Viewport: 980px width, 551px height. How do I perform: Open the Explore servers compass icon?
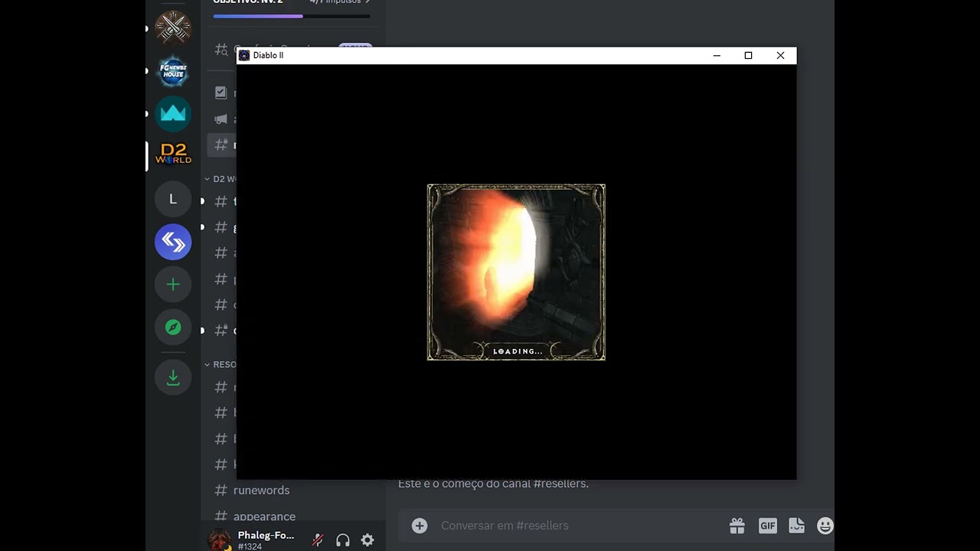click(x=173, y=328)
